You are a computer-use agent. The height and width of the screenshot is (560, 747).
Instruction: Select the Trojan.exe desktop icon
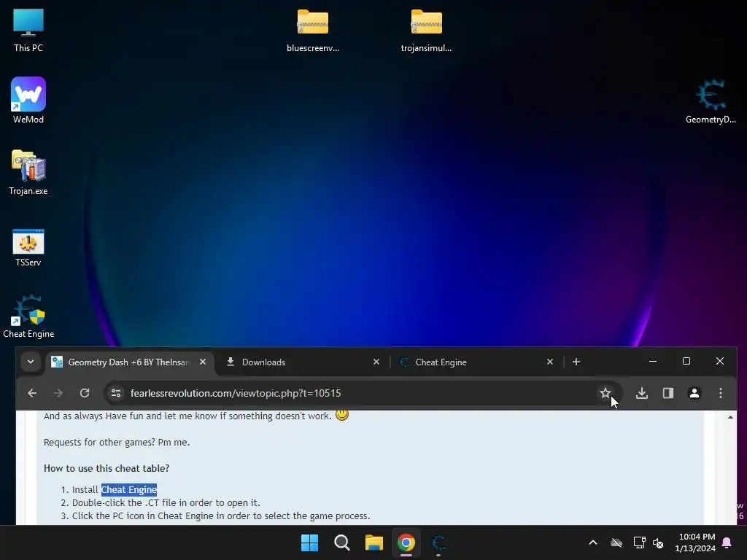tap(28, 172)
